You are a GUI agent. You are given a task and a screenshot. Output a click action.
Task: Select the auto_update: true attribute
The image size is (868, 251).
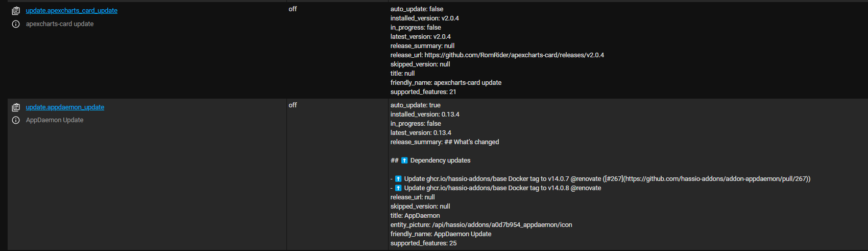click(416, 105)
